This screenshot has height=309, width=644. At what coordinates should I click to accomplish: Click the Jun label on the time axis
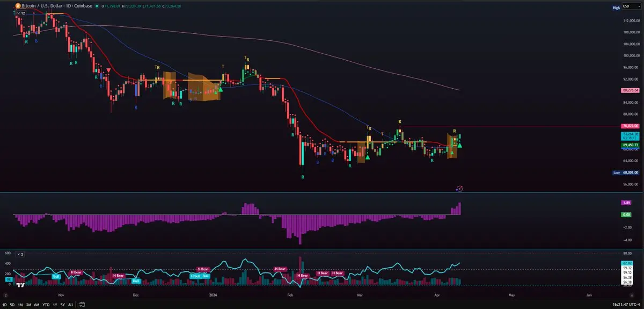589,295
